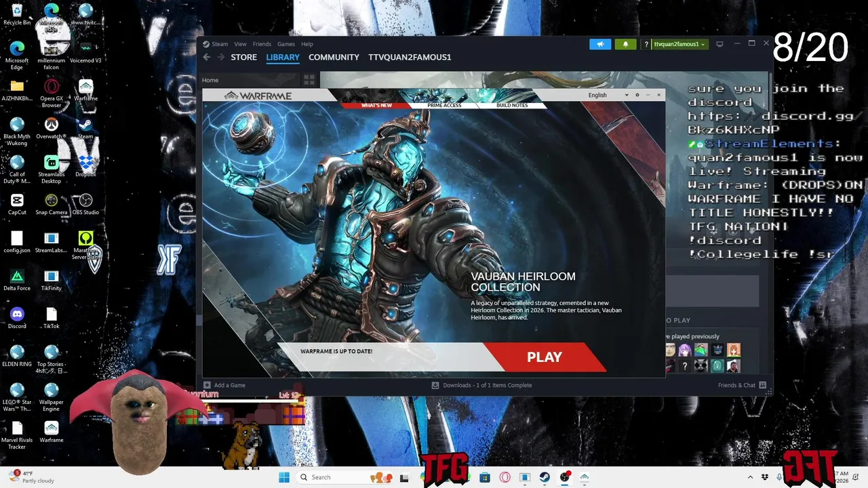
Task: Show hidden system tray icons chevron
Action: click(750, 477)
